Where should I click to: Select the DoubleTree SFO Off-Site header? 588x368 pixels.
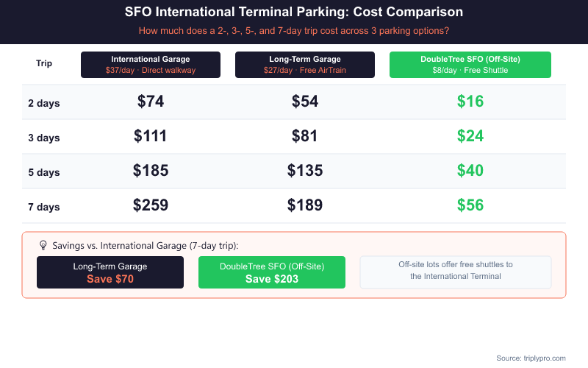[x=470, y=64]
